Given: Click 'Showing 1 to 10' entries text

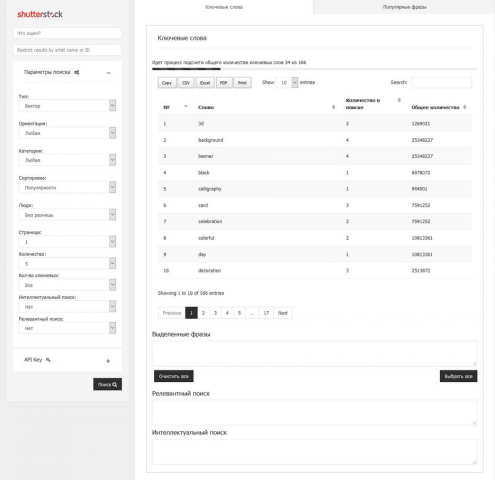Looking at the screenshot, I should (191, 293).
